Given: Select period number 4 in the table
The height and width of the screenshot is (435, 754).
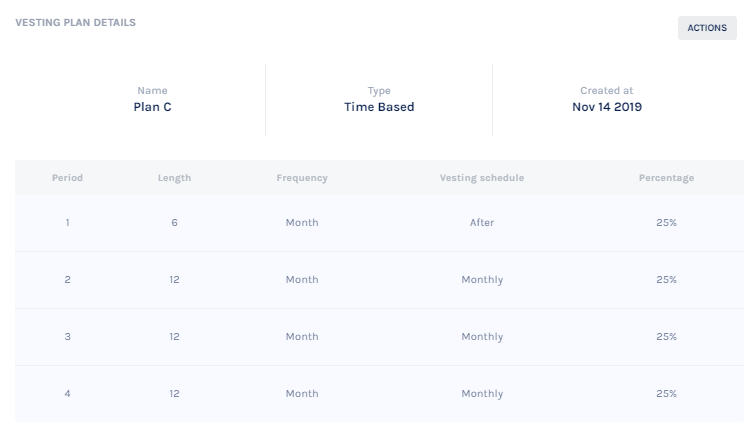Looking at the screenshot, I should coord(67,394).
